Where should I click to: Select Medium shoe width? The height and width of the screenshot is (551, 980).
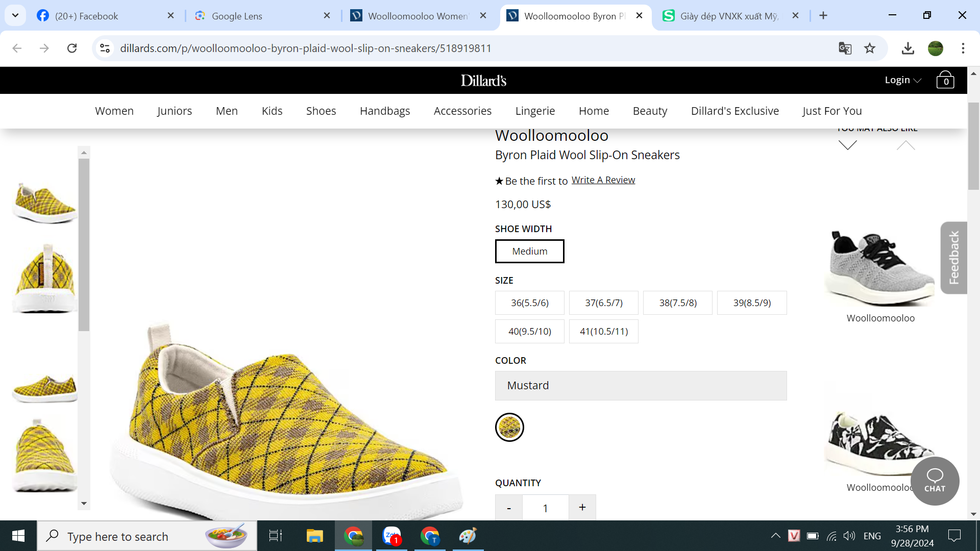(x=529, y=251)
